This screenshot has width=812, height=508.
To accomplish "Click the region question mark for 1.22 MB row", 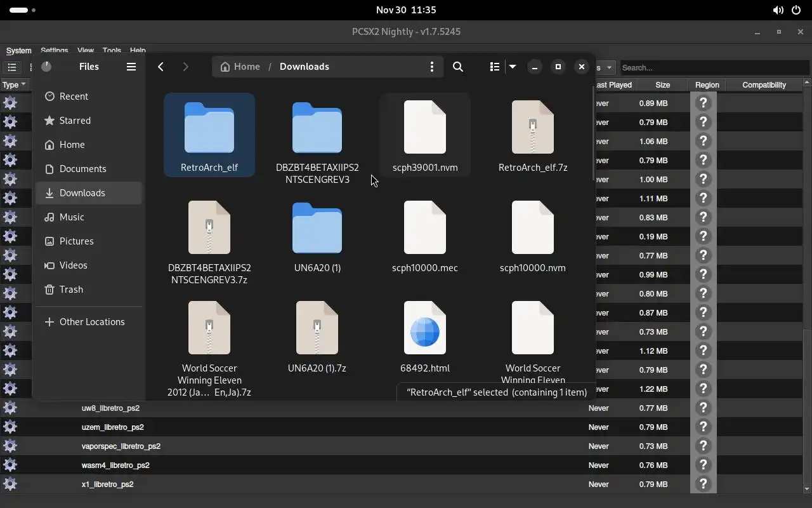I will (703, 389).
